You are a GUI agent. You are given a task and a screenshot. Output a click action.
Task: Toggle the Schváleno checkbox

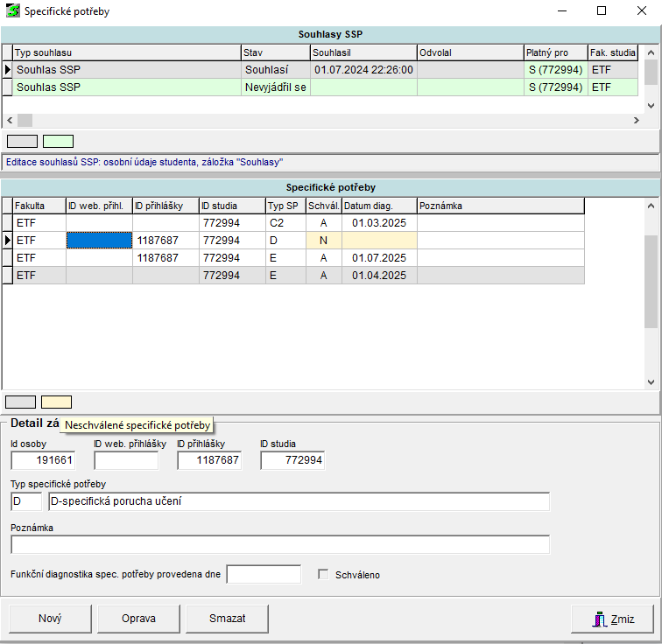323,575
